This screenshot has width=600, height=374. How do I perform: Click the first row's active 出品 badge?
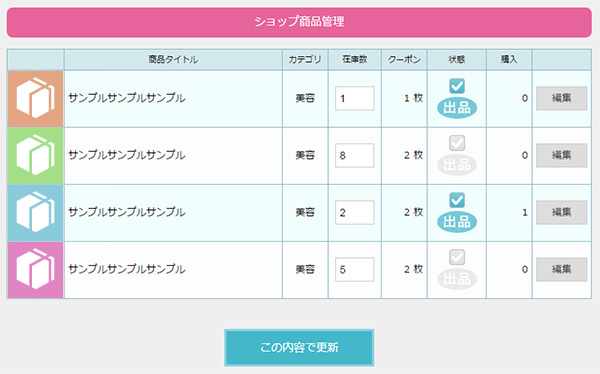pyautogui.click(x=457, y=108)
